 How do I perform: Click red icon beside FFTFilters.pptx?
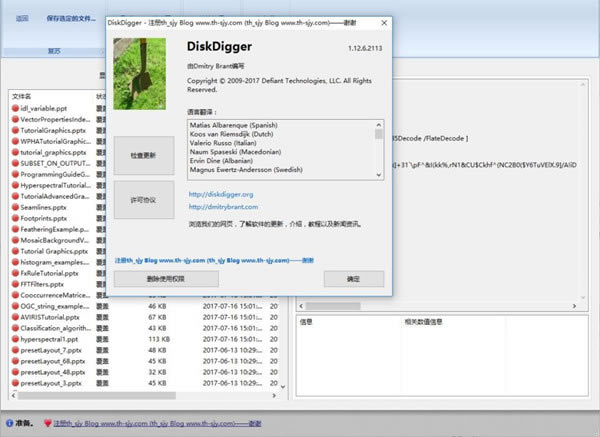tap(15, 284)
